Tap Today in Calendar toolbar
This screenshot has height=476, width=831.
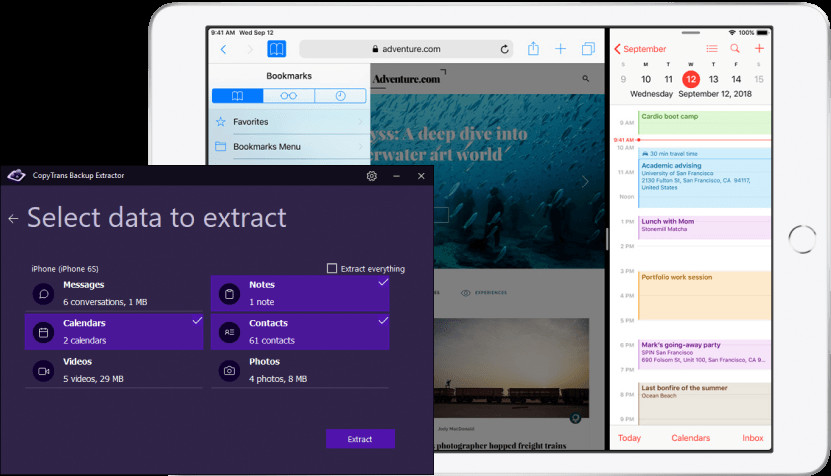coord(629,438)
